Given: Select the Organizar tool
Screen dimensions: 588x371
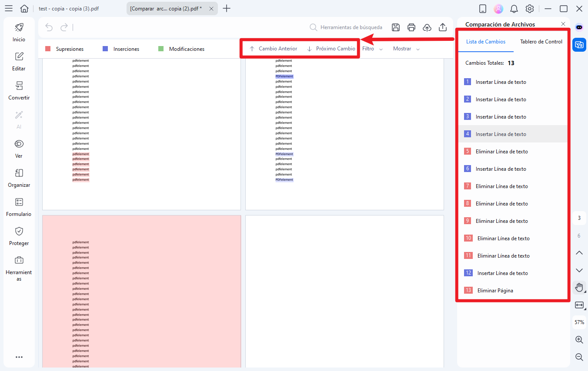Looking at the screenshot, I should [19, 177].
